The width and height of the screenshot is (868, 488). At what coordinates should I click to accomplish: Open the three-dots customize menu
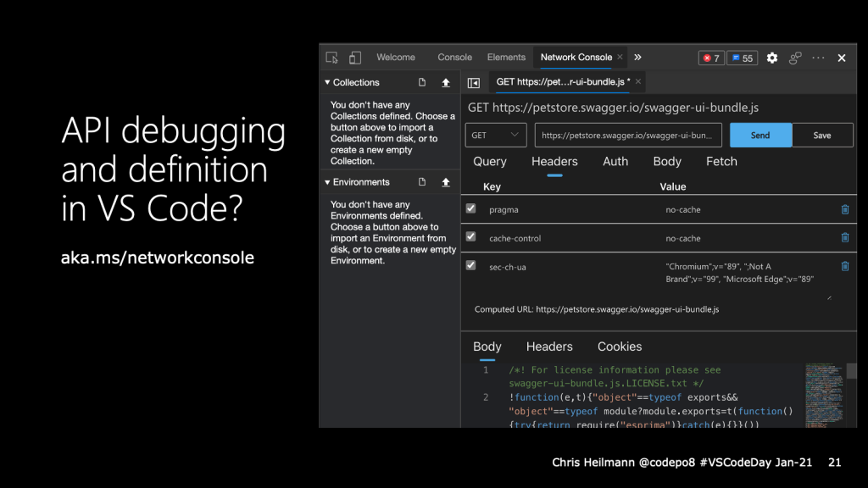[818, 58]
